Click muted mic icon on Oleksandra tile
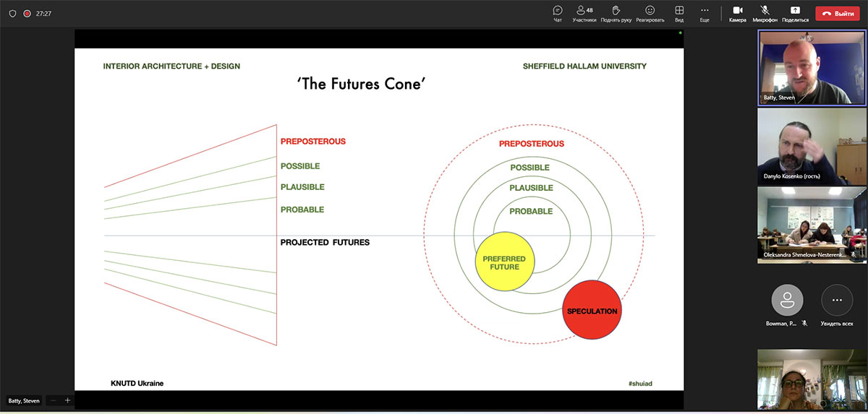Viewport: 868px width, 414px height. (854, 254)
